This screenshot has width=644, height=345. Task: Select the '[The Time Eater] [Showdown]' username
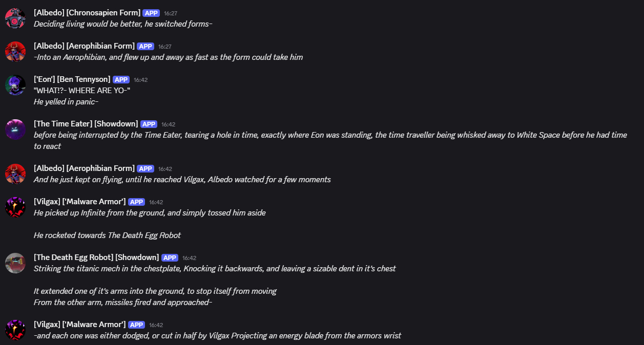[86, 124]
